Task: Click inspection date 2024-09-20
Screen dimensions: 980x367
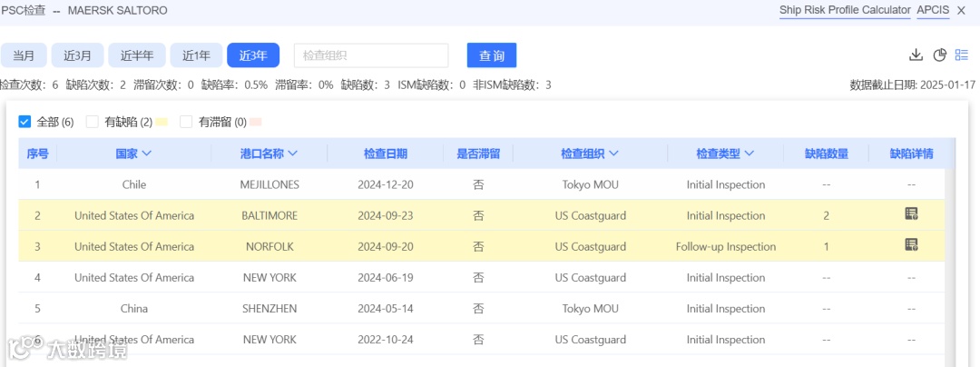Action: 386,246
